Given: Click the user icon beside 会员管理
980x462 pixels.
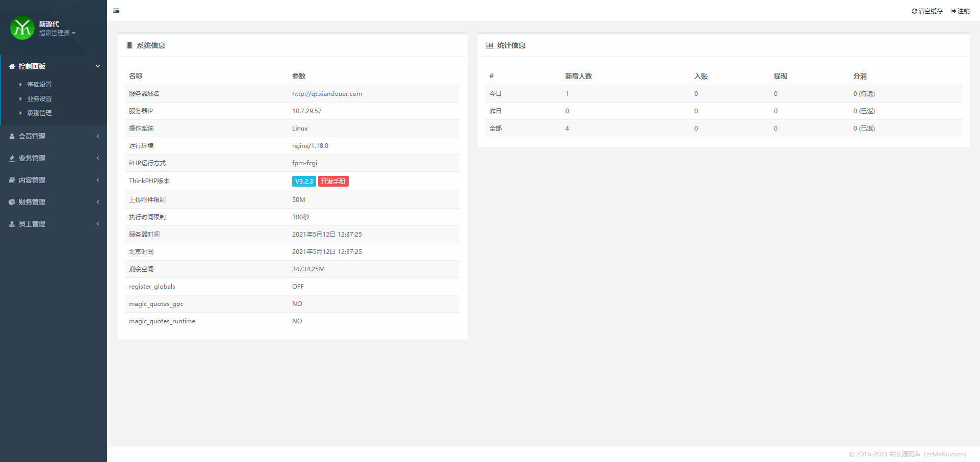Looking at the screenshot, I should [x=12, y=136].
